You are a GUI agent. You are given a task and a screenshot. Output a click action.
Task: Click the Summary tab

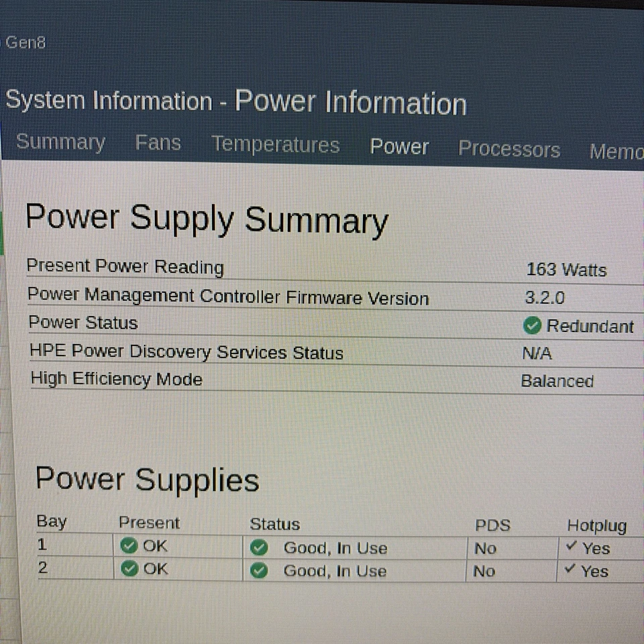60,142
